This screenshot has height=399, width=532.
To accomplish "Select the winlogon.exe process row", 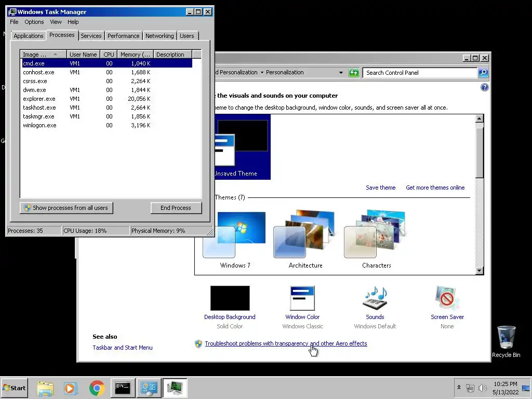I will point(107,125).
